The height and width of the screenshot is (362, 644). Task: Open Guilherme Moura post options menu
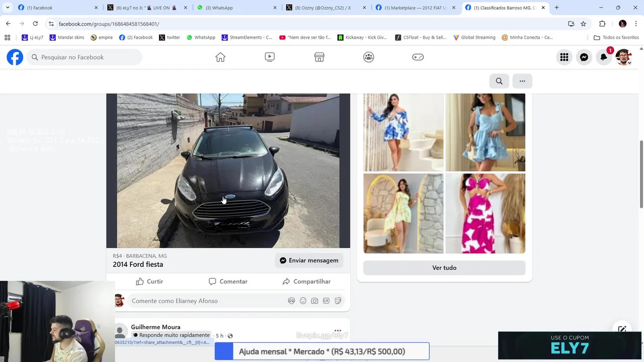click(338, 331)
